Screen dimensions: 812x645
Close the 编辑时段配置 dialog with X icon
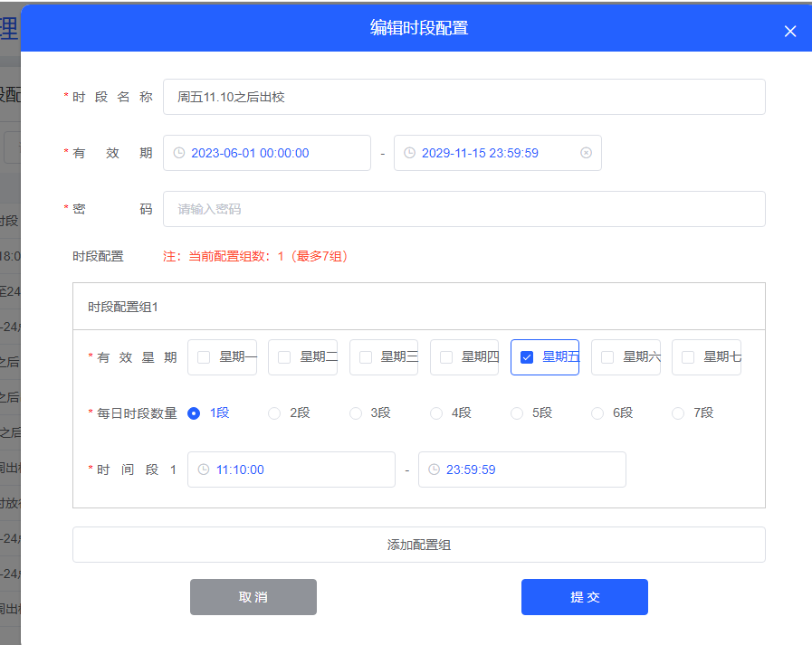tap(789, 32)
